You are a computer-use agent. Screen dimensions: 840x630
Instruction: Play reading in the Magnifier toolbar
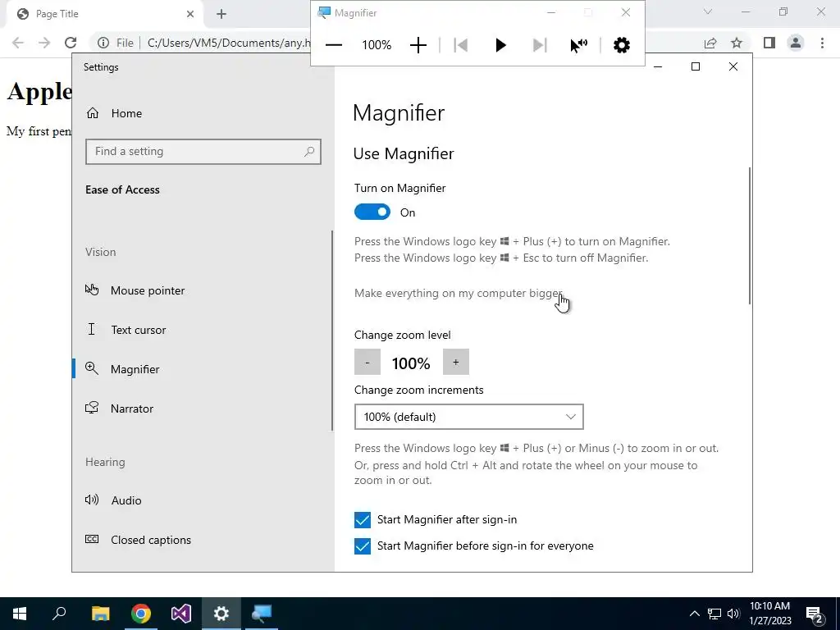click(x=500, y=45)
